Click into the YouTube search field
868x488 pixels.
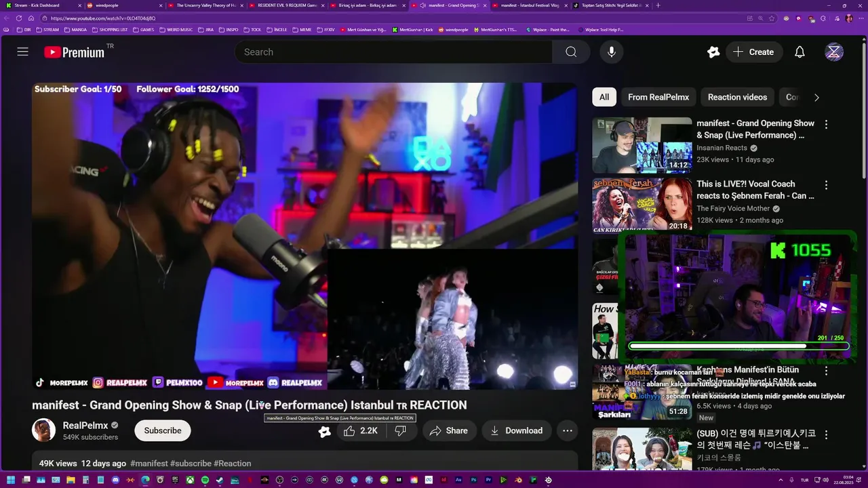point(393,52)
